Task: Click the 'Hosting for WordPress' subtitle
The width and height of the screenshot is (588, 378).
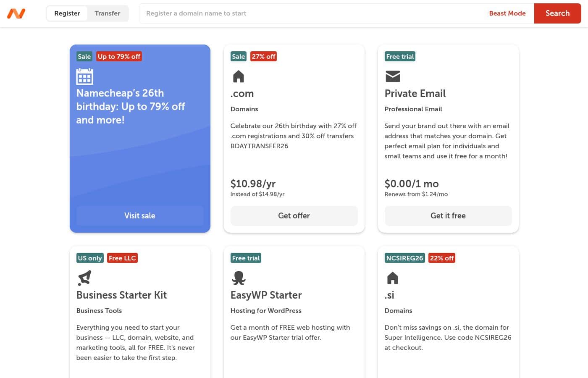Action: pyautogui.click(x=266, y=311)
